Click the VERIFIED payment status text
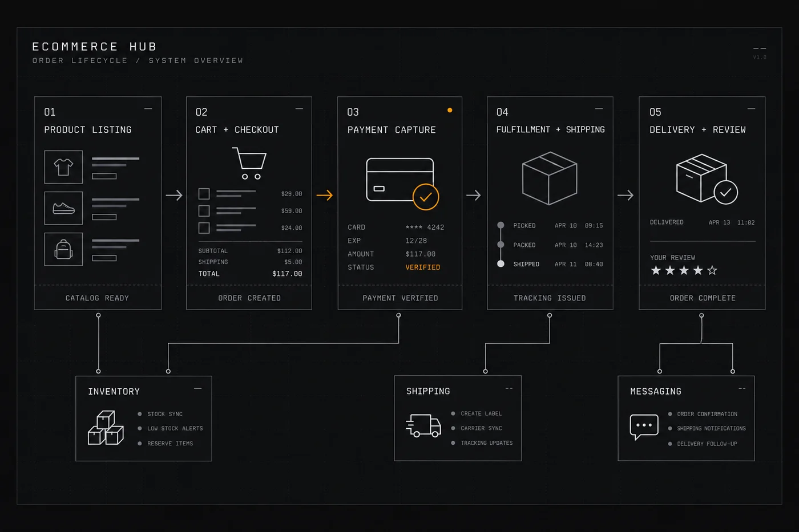799x532 pixels. click(x=423, y=267)
